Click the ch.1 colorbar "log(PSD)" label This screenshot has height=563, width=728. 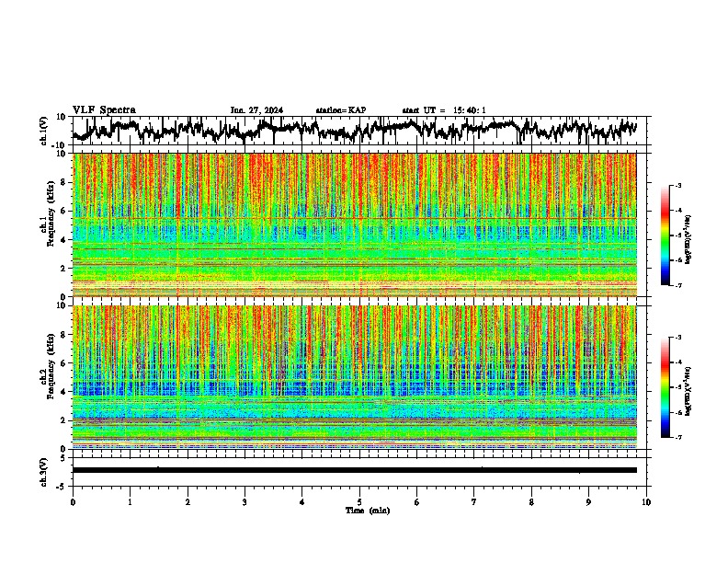pos(688,239)
